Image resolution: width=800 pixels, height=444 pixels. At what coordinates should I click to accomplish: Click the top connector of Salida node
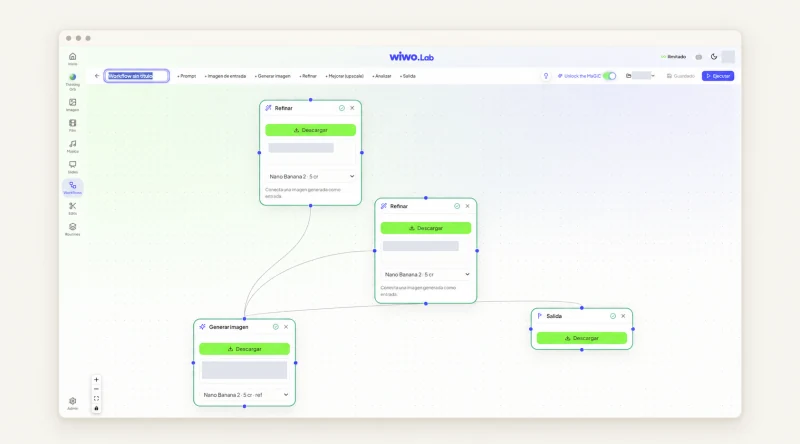click(x=582, y=308)
